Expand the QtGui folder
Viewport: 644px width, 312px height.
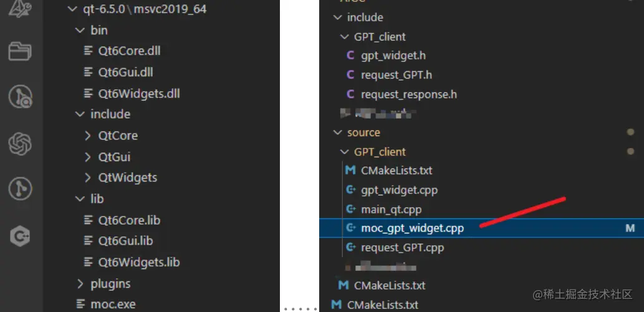point(87,157)
